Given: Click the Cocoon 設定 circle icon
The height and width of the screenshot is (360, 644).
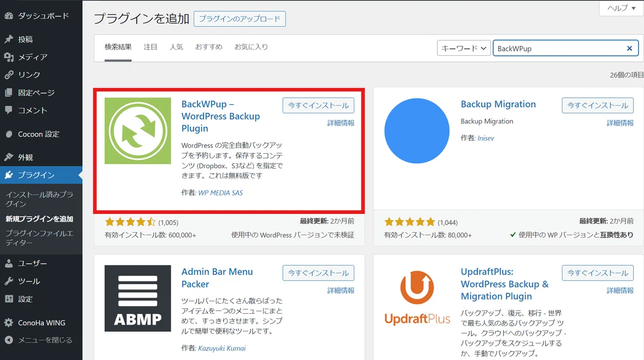Looking at the screenshot, I should pyautogui.click(x=9, y=134).
